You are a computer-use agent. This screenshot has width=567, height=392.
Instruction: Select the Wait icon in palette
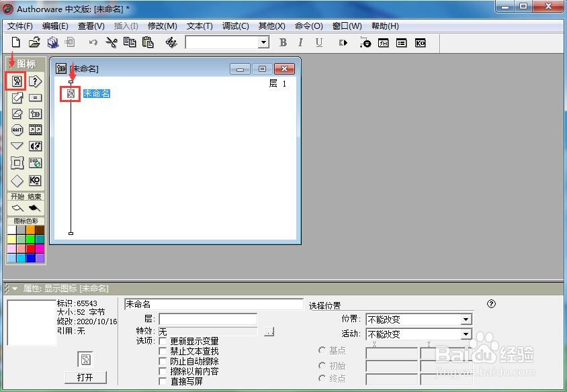(x=17, y=130)
